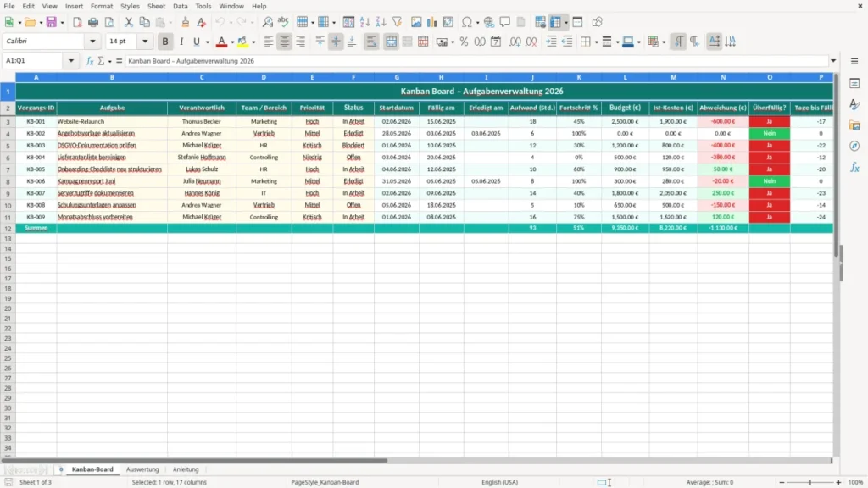Toggle Underline formatting

[x=196, y=42]
